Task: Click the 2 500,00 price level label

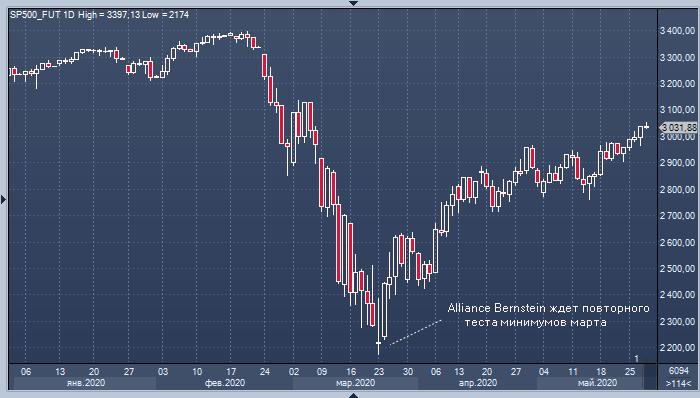Action: 678,269
